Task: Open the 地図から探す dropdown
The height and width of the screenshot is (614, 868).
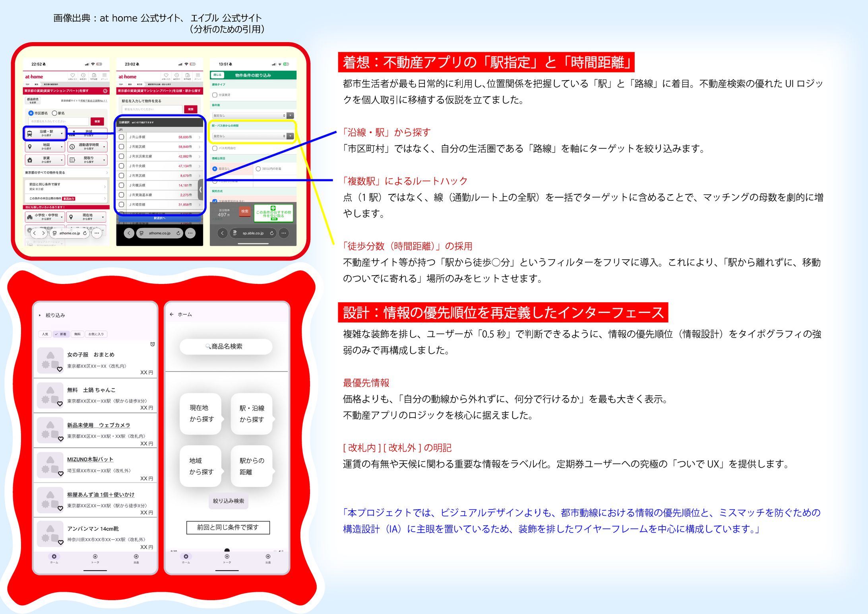Action: (x=45, y=147)
